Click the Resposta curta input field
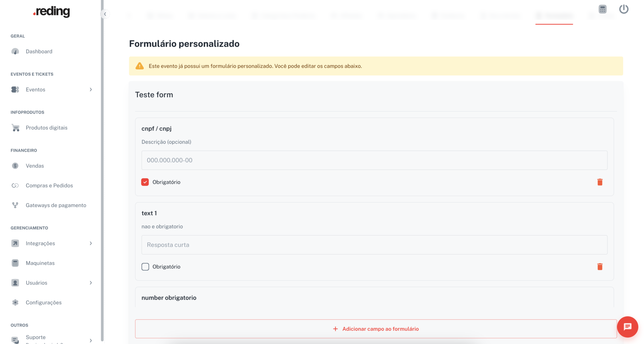Image resolution: width=644 pixels, height=344 pixels. (x=374, y=245)
